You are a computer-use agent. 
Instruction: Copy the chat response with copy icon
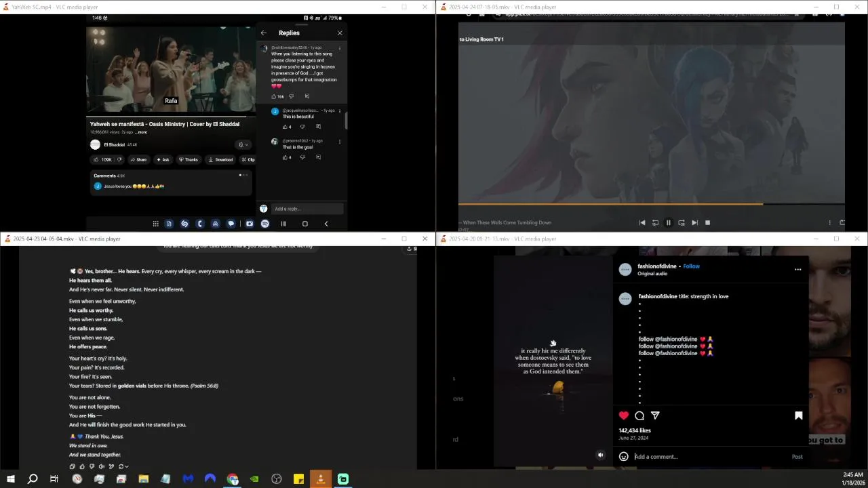tap(73, 466)
